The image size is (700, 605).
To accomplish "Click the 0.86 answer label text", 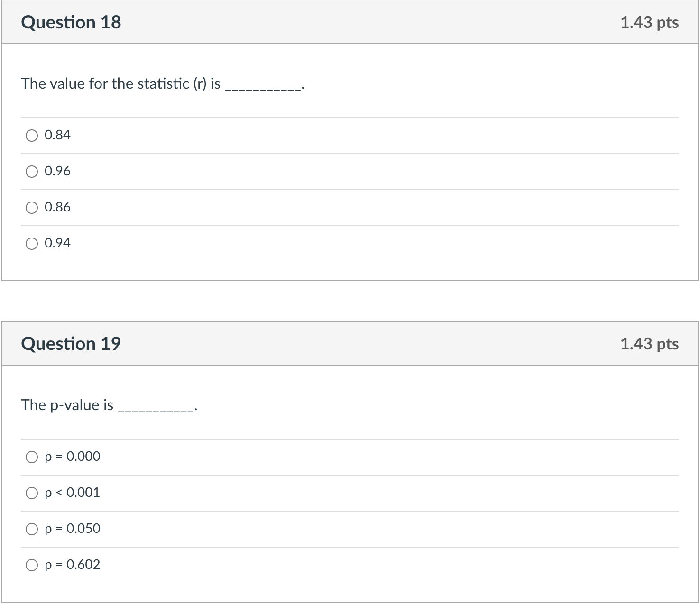I will coord(57,207).
